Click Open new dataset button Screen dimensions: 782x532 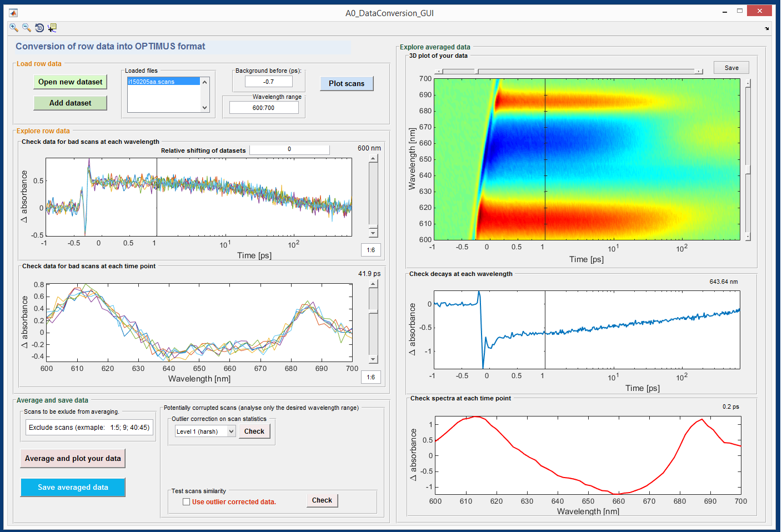click(70, 82)
